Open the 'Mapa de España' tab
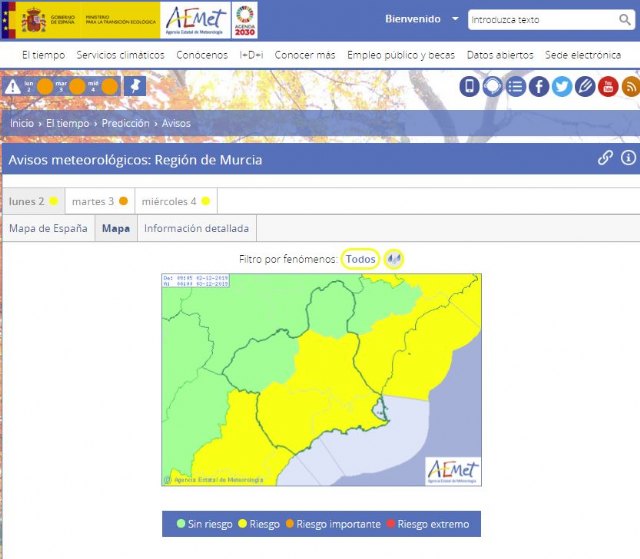 tap(48, 229)
